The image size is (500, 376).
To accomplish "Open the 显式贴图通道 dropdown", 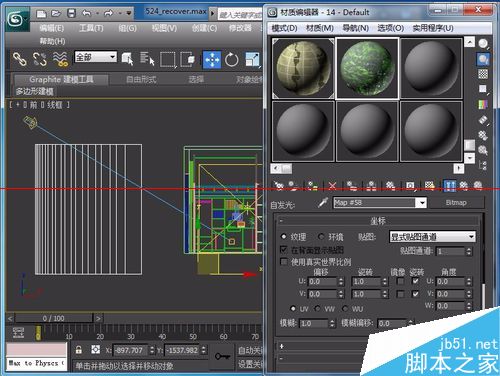I will (x=432, y=237).
